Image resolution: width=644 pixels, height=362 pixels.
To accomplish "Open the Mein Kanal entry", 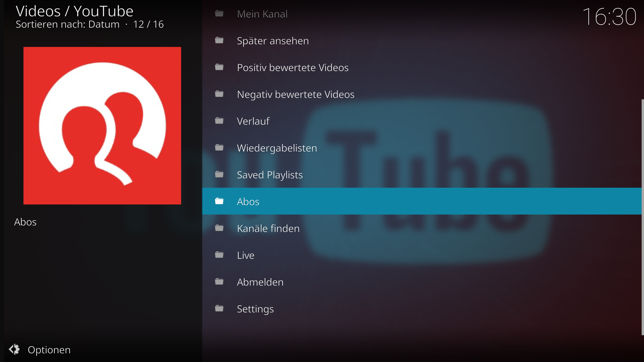I will coord(422,14).
